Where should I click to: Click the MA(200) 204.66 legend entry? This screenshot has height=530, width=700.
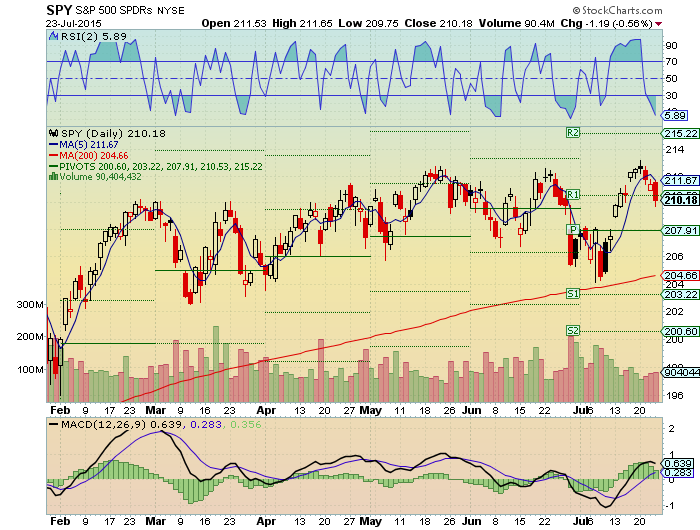click(88, 155)
